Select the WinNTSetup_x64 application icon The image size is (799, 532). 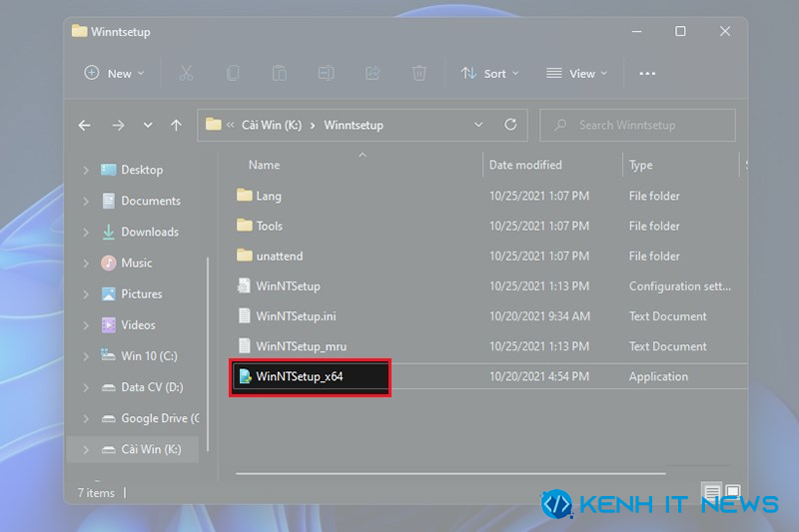(x=245, y=376)
